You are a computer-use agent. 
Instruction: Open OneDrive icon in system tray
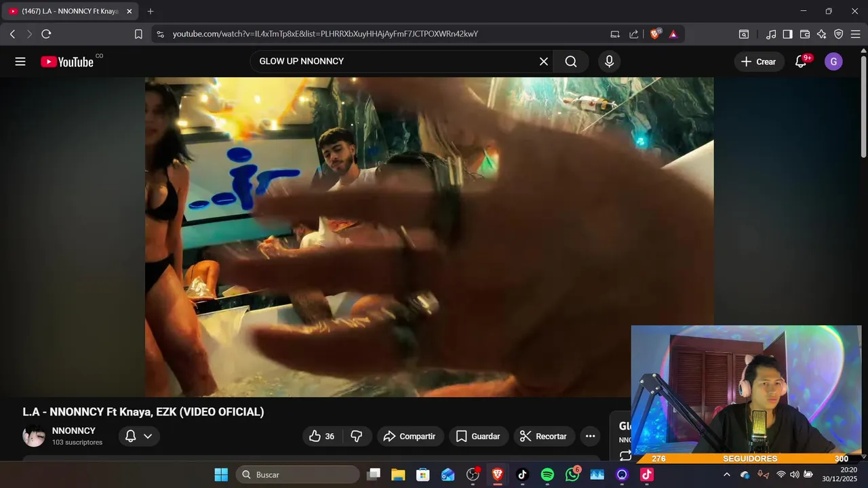click(x=745, y=474)
